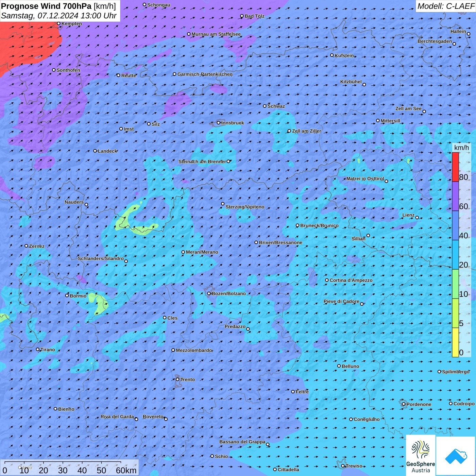
Task: Click the 'Bassano del Grappa' label
Action: click(242, 442)
